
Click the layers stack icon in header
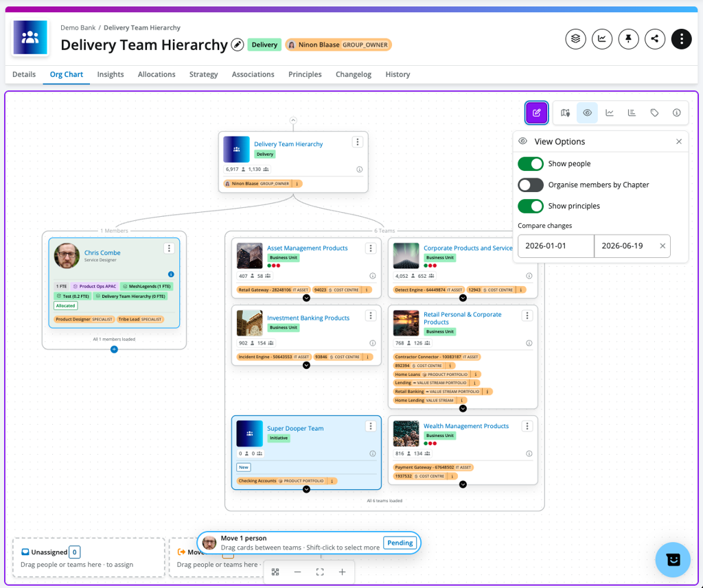click(576, 39)
